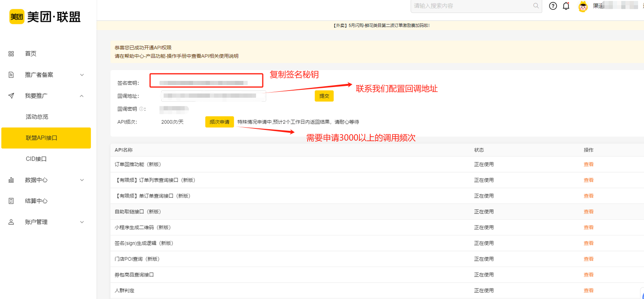Screen dimensions: 644x299
Task: Click 正在使用 status of 门店POI查询
Action: [x=484, y=259]
